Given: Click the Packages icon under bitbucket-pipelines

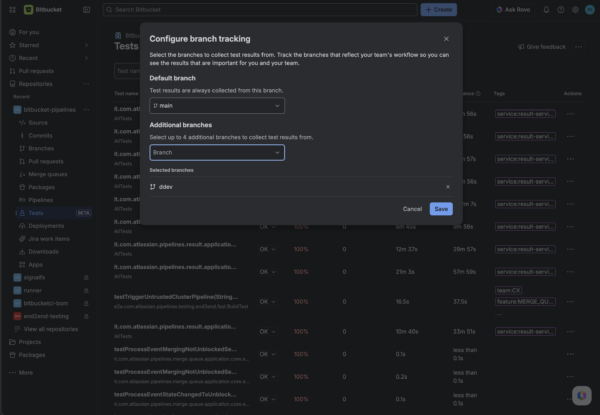Looking at the screenshot, I should 22,187.
